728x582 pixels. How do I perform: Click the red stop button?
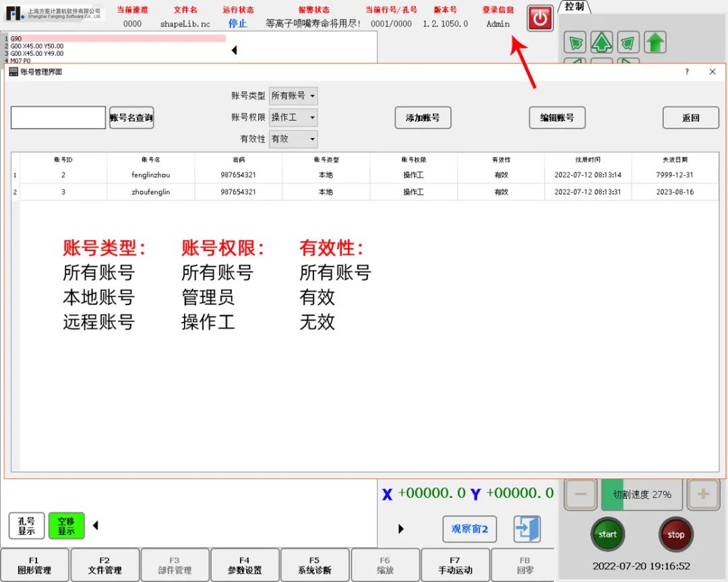pyautogui.click(x=675, y=535)
